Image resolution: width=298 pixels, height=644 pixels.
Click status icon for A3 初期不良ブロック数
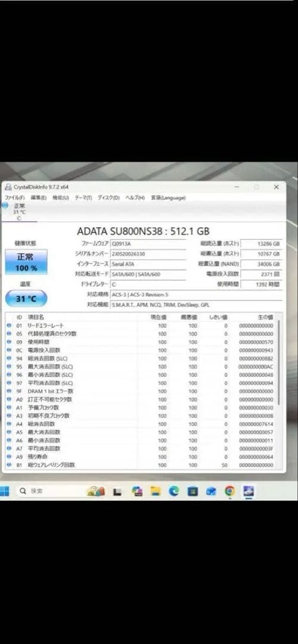pos(10,416)
